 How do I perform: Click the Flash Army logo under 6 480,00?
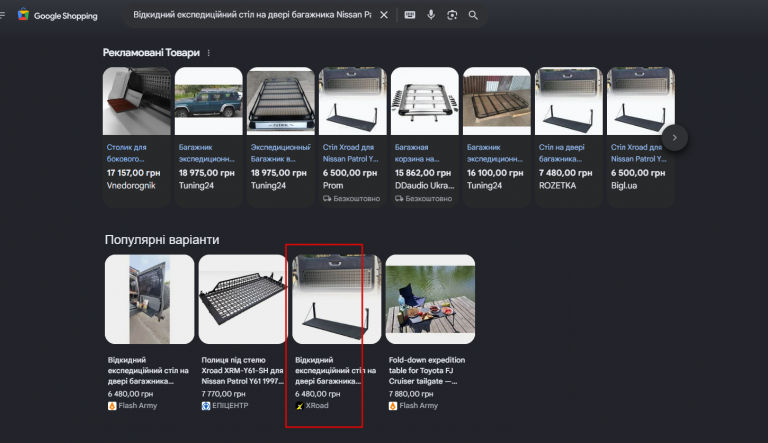coord(112,406)
